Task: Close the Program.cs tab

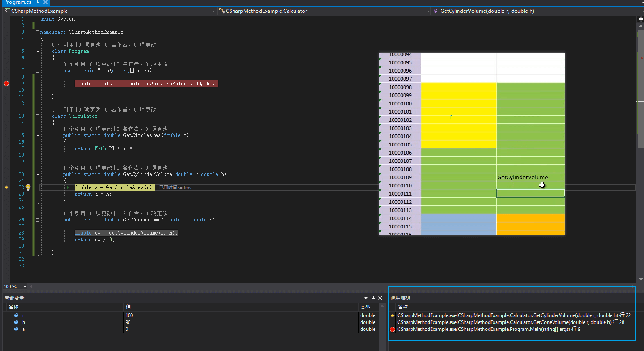Action: (x=46, y=2)
